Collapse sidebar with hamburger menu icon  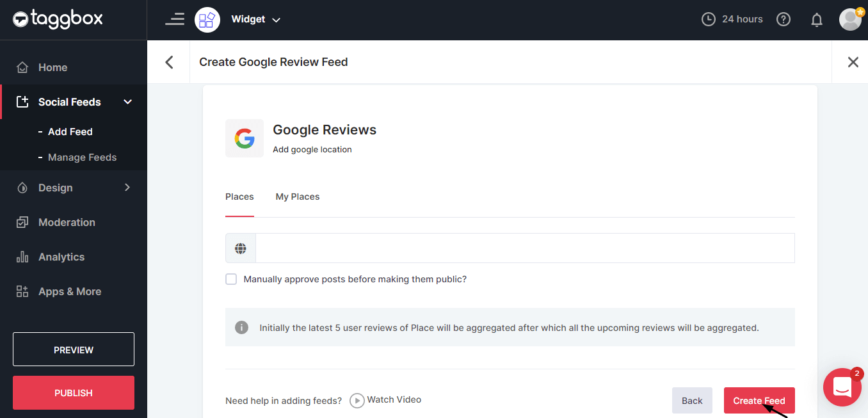[x=174, y=19]
